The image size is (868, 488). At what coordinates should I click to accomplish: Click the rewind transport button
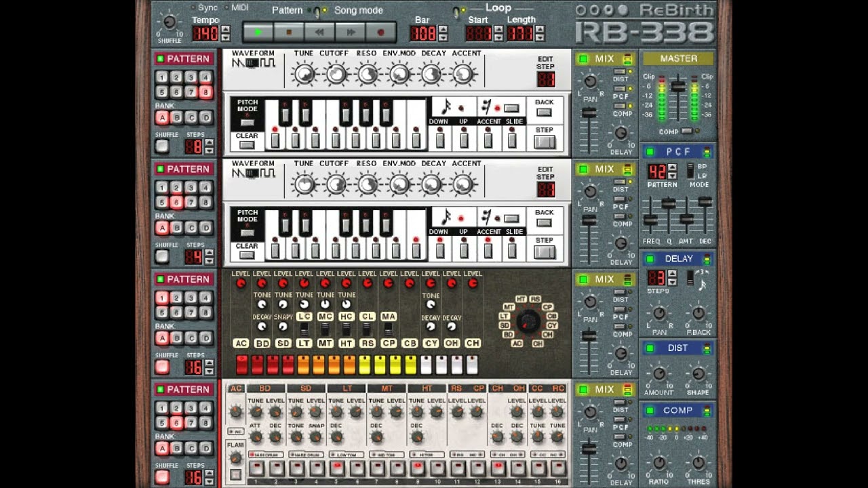pos(319,32)
